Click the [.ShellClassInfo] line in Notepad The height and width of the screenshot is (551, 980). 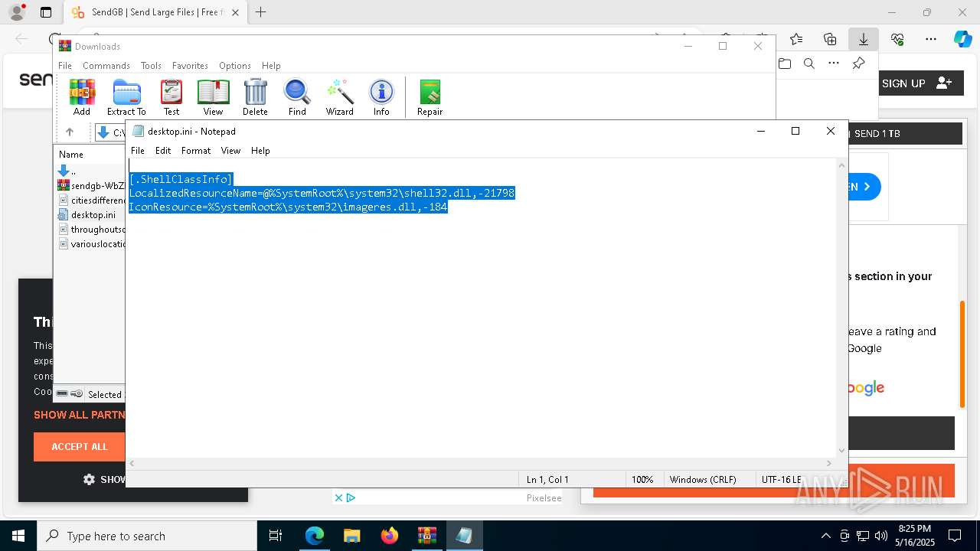tap(181, 180)
